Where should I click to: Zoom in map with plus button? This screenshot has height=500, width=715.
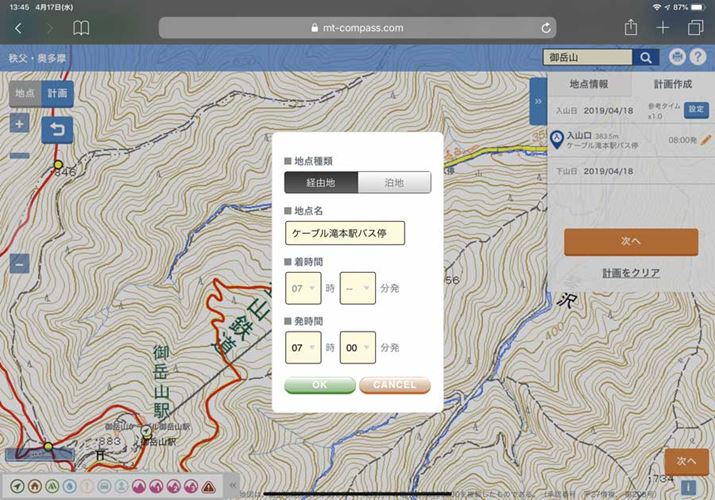pos(20,124)
